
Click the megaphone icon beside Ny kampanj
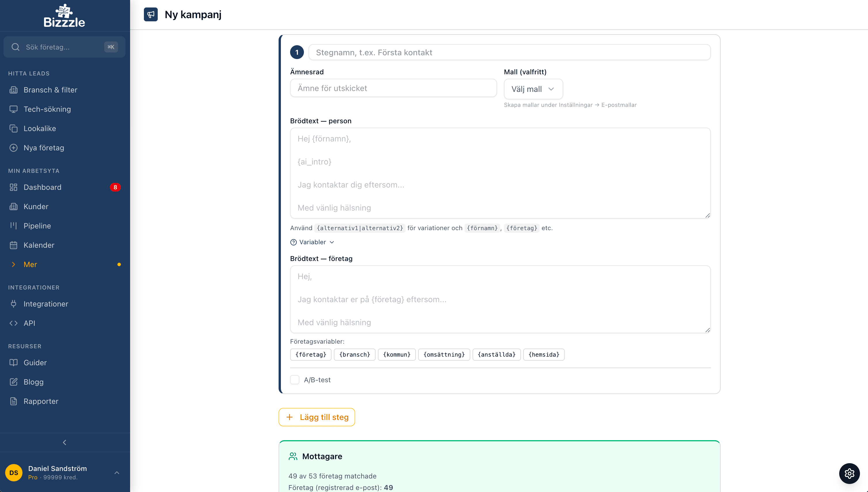[151, 14]
